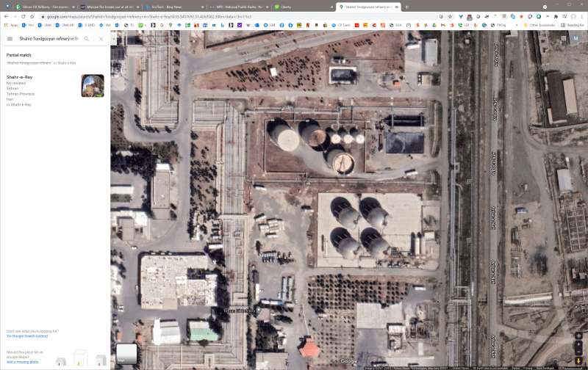This screenshot has height=370, width=588.
Task: Switch to NPR National Public Radio tab
Action: [x=239, y=7]
